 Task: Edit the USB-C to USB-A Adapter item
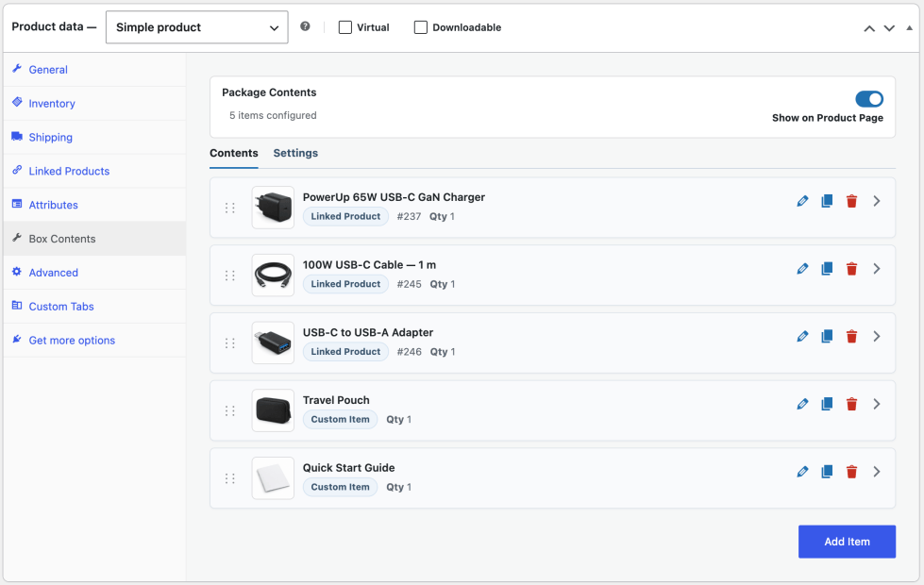pyautogui.click(x=802, y=337)
